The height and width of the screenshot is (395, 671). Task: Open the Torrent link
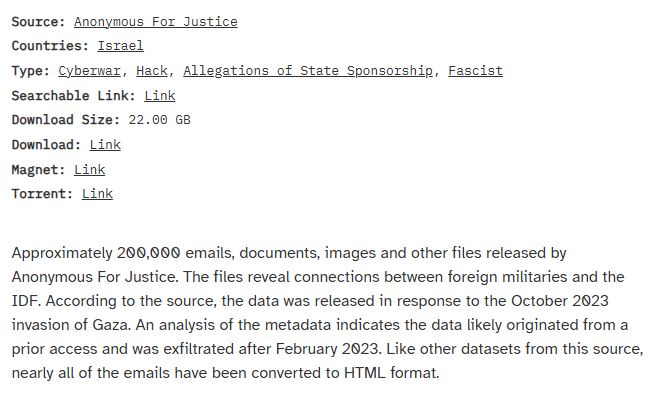pos(98,193)
